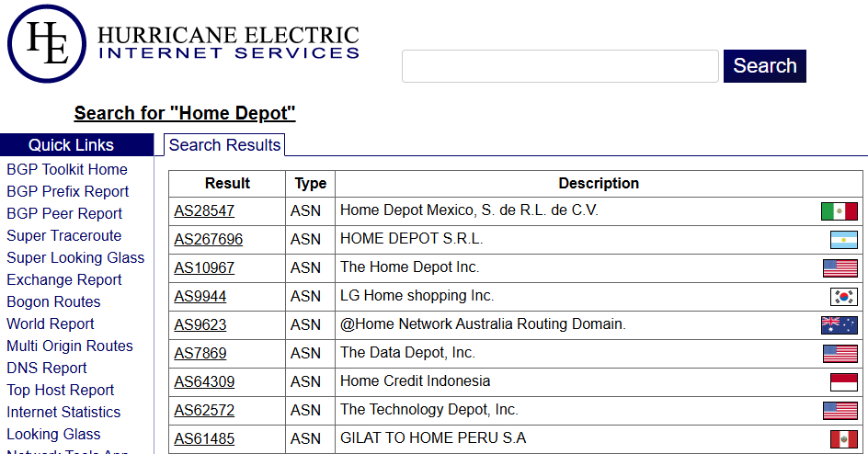Open AS28547 result link
The image size is (868, 454).
(x=204, y=210)
